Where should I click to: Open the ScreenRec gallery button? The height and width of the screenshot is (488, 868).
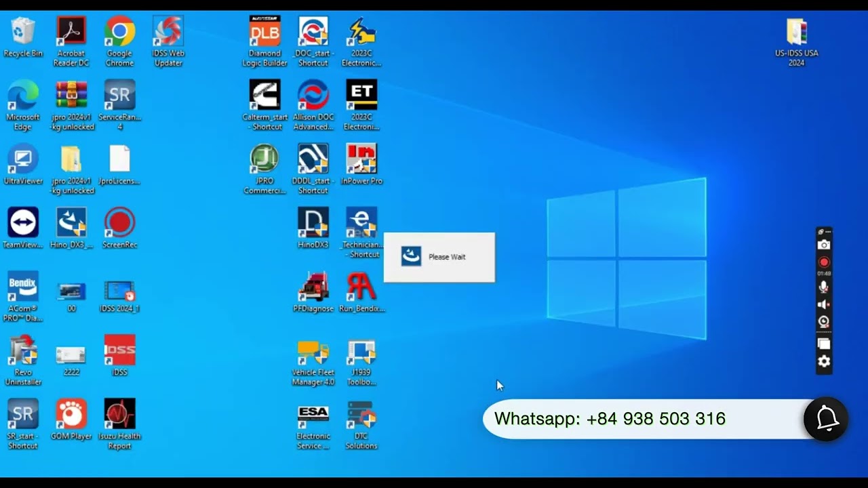[824, 344]
